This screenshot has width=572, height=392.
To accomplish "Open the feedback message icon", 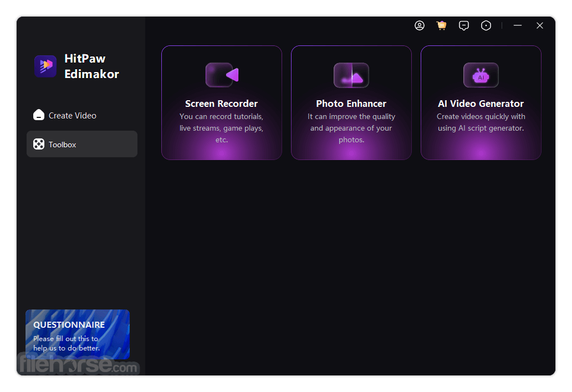I will [x=464, y=25].
